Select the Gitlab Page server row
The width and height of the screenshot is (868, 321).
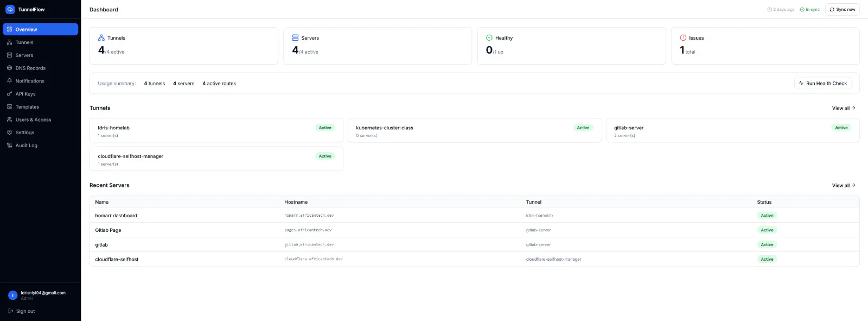point(475,230)
